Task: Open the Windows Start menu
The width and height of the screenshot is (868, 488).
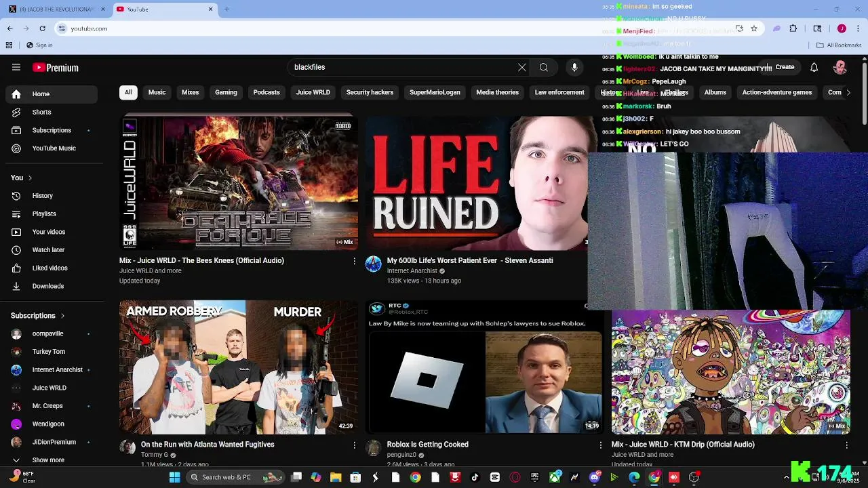Action: (174, 477)
